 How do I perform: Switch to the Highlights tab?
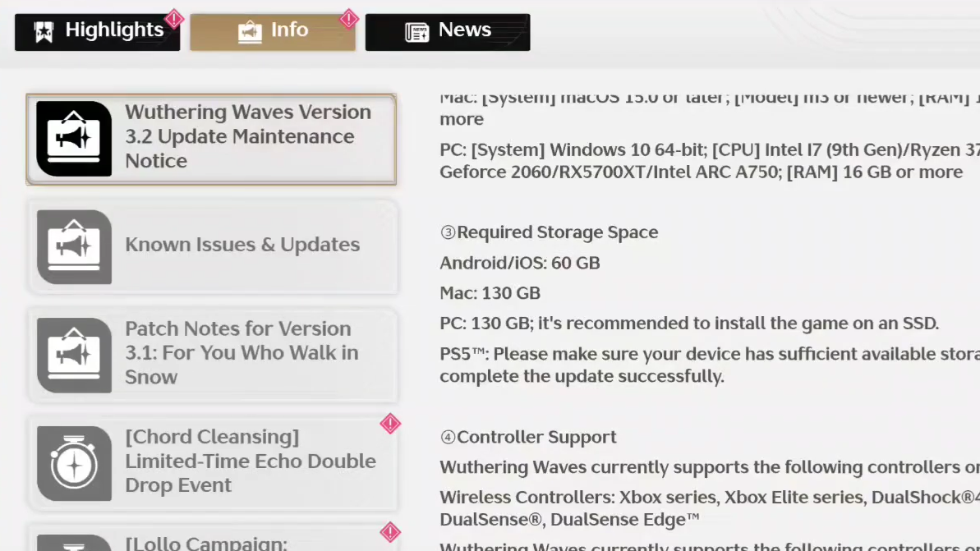114,30
